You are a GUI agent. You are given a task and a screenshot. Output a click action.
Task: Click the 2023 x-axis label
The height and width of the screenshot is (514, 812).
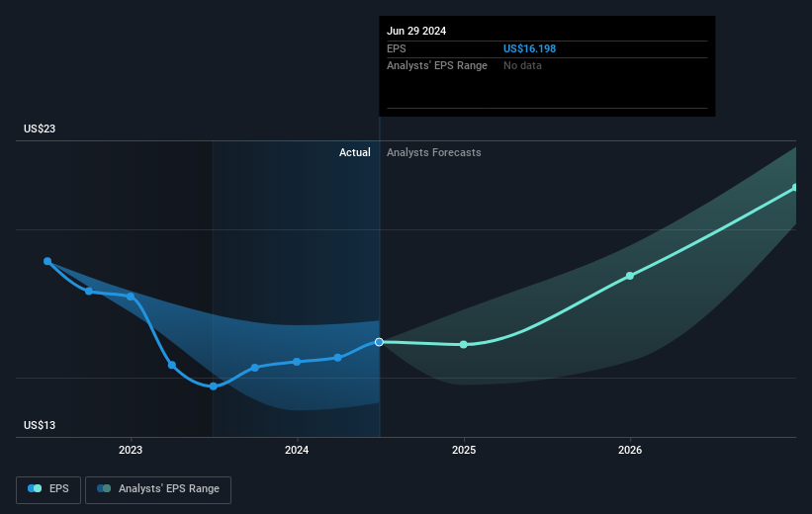click(x=131, y=450)
